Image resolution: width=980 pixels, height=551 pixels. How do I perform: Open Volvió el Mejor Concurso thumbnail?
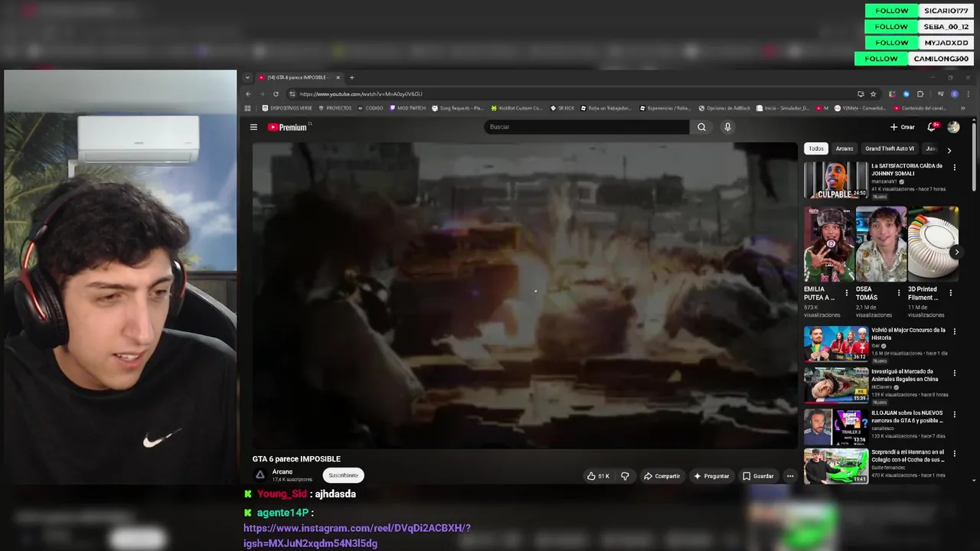tap(836, 344)
